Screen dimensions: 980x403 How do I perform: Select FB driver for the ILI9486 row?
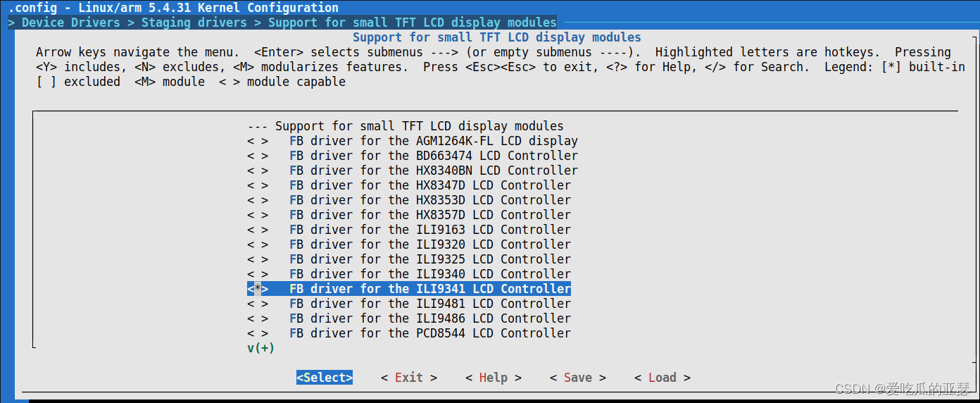409,318
